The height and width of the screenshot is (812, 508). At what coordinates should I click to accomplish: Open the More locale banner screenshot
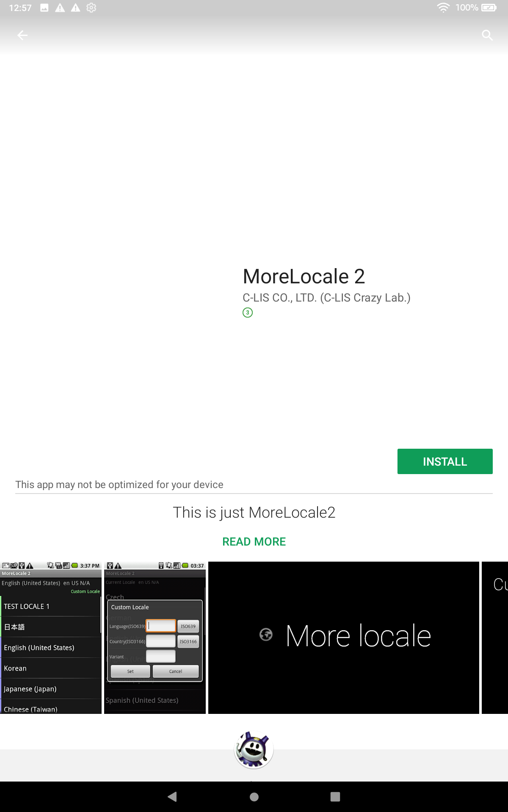click(344, 638)
